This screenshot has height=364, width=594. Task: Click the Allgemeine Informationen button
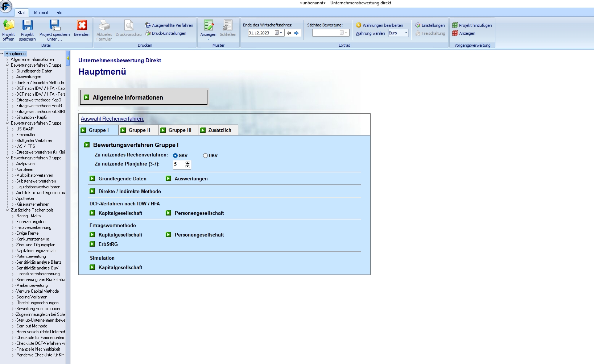tap(144, 97)
